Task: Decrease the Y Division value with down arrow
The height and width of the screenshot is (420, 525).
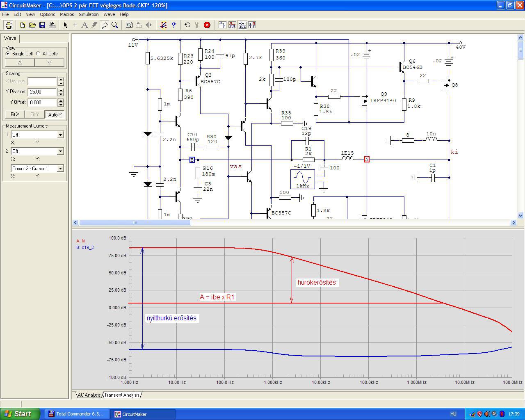Action: coord(61,94)
